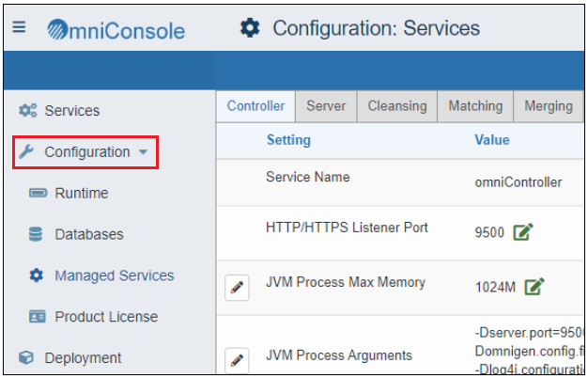
Task: Click the -Dserver.port argument text
Action: (529, 333)
